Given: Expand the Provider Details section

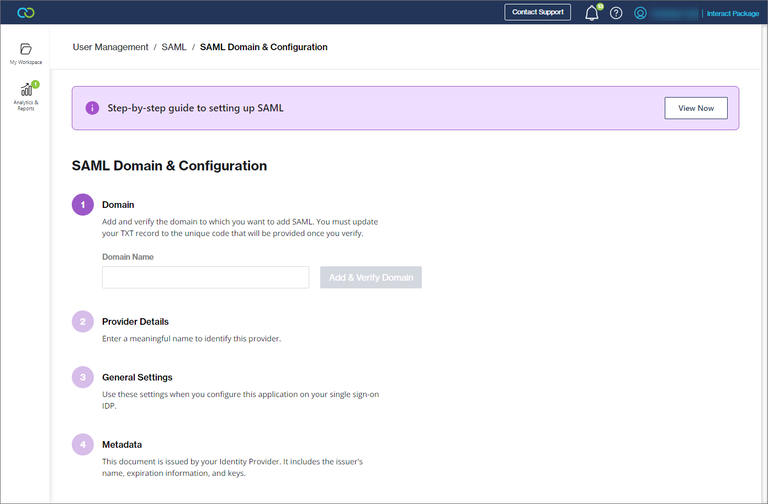Looking at the screenshot, I should coord(135,322).
